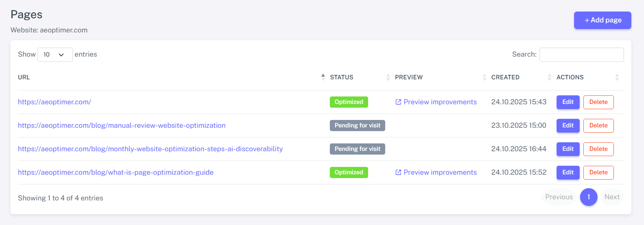Sort by Actions column arrow icon

coord(617,77)
